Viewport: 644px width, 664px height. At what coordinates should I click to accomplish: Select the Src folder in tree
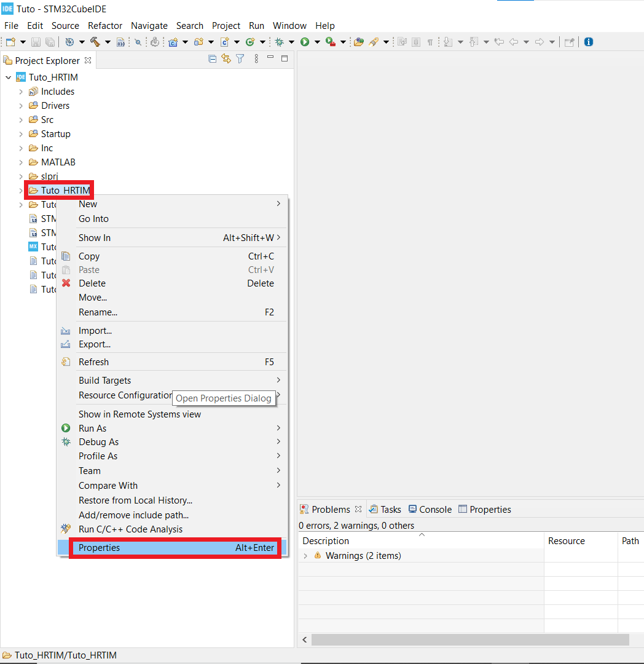[x=41, y=120]
